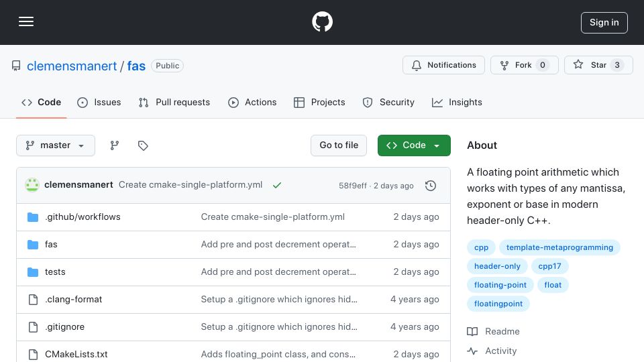Go to GitHub homepage via Octocat logo
Viewport: 644px width, 362px height.
point(322,21)
